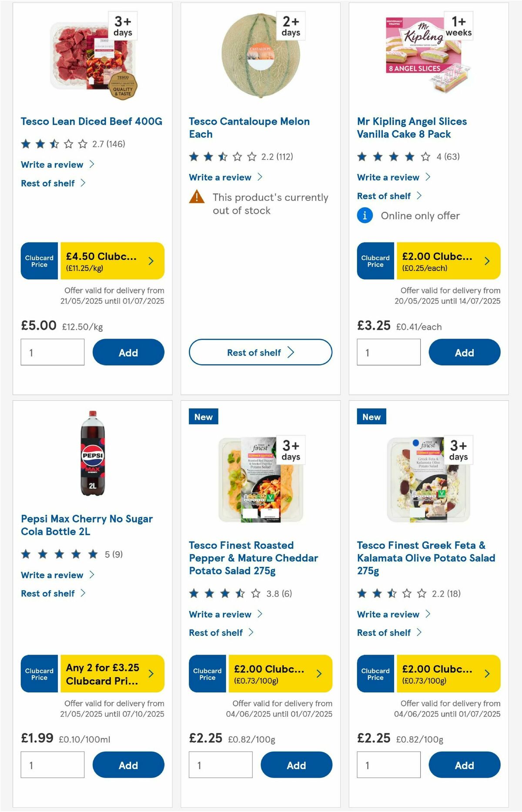Viewport: 522px width, 812px height.
Task: Click the info icon next to Online only offer
Action: tap(364, 215)
